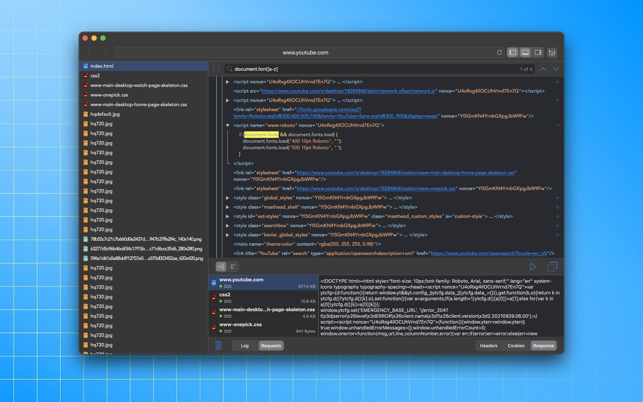Open the opensearch href link

[489, 254]
